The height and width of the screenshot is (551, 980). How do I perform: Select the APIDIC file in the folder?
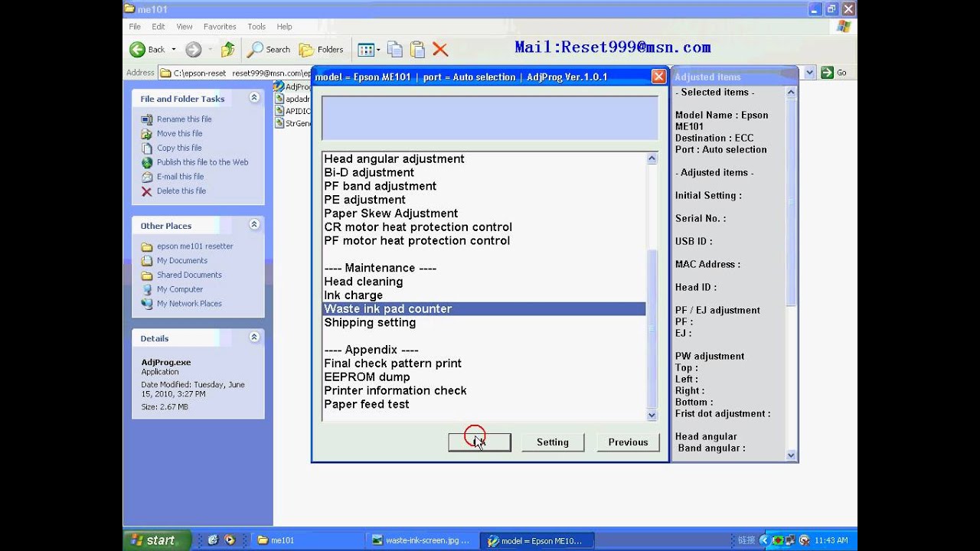click(x=292, y=111)
